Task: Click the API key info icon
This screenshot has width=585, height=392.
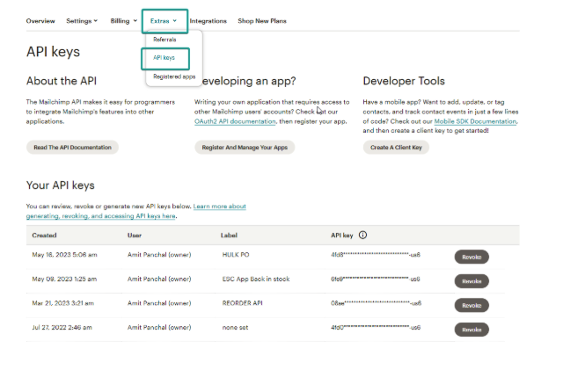Action: 363,236
